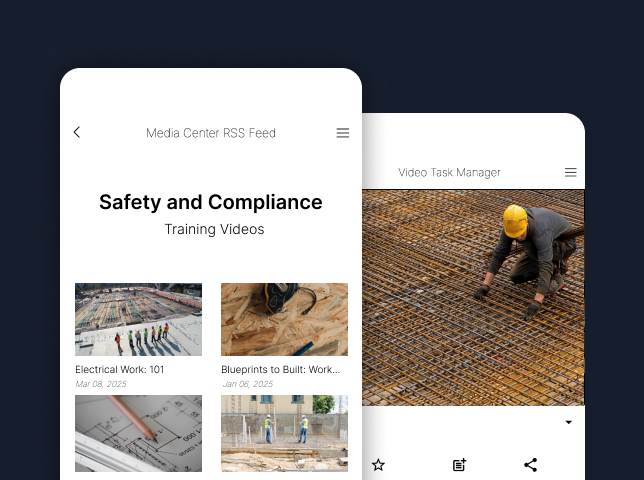644x480 pixels.
Task: Open hamburger menu in Video Task Manager
Action: pos(570,172)
